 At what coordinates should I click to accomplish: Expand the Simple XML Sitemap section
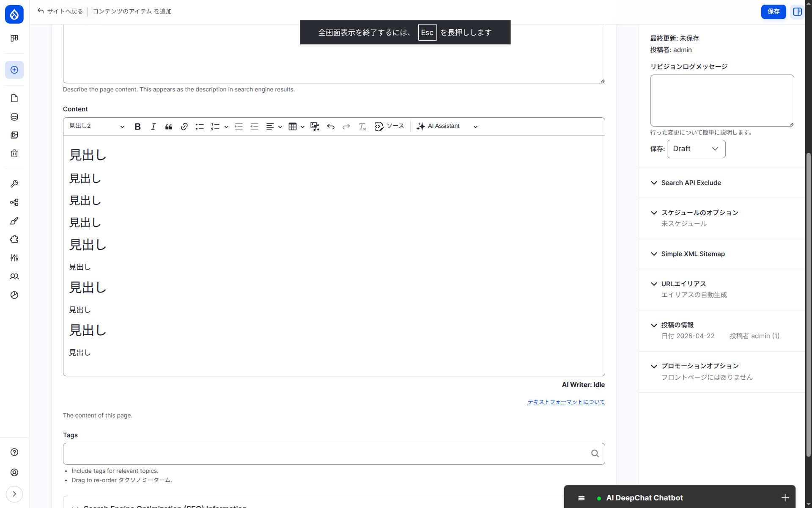(x=693, y=254)
